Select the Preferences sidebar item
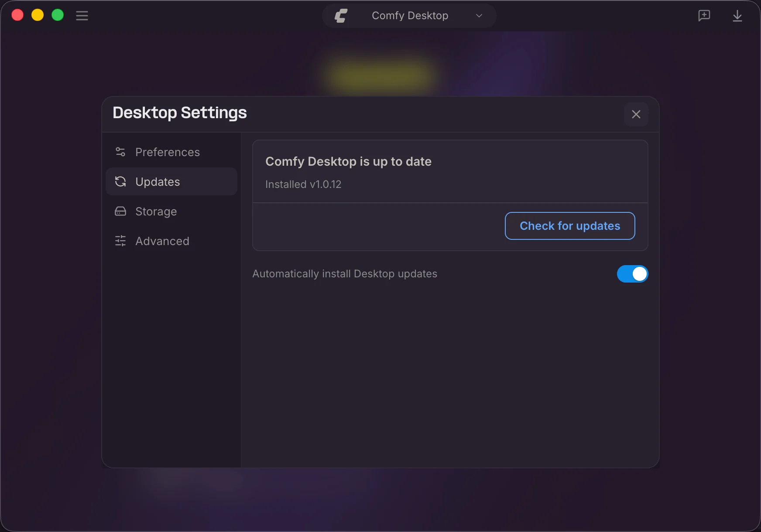 pos(171,152)
